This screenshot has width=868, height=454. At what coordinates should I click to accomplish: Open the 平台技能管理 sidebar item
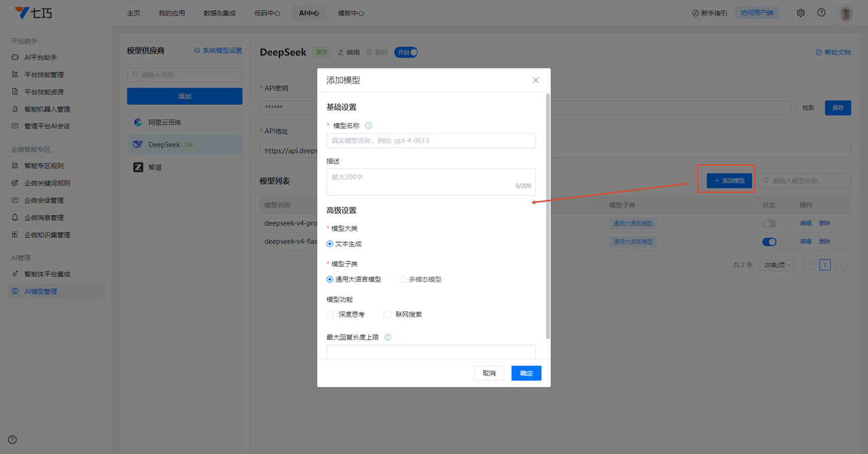pos(57,75)
